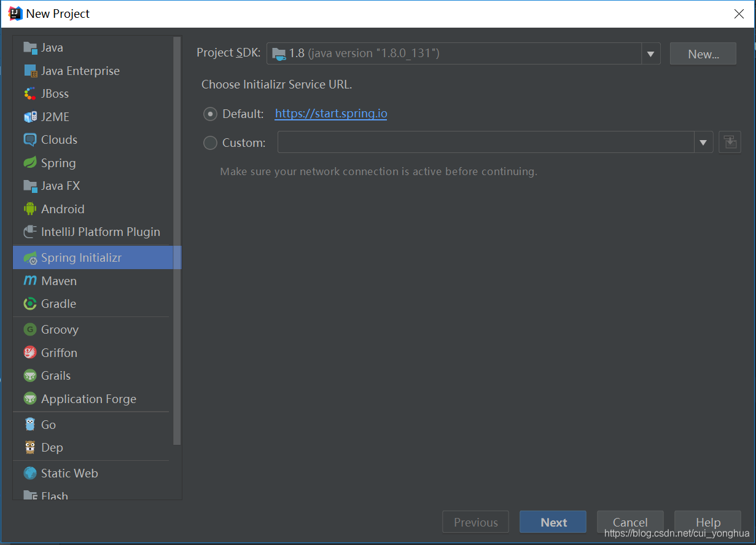756x545 pixels.
Task: Expand the Custom URL history dropdown arrow
Action: (704, 143)
